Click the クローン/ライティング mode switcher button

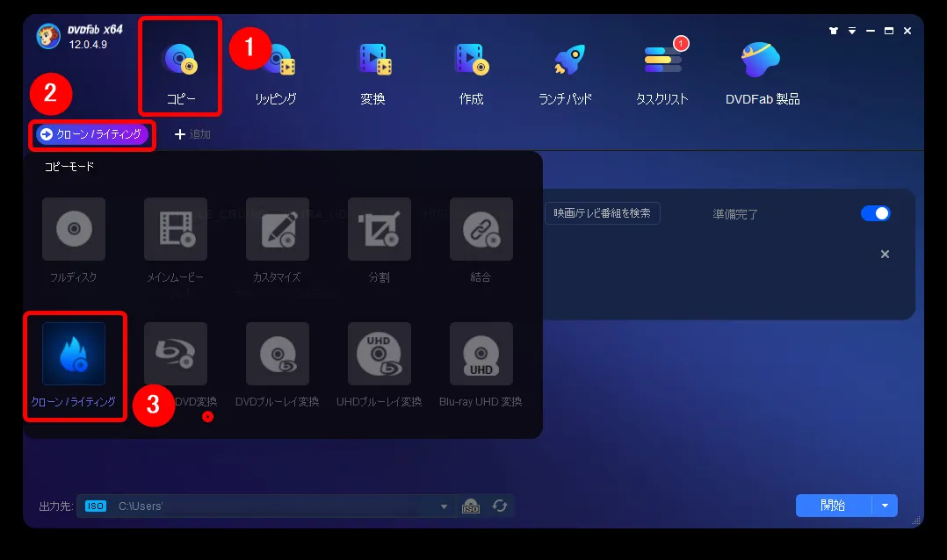pyautogui.click(x=91, y=134)
